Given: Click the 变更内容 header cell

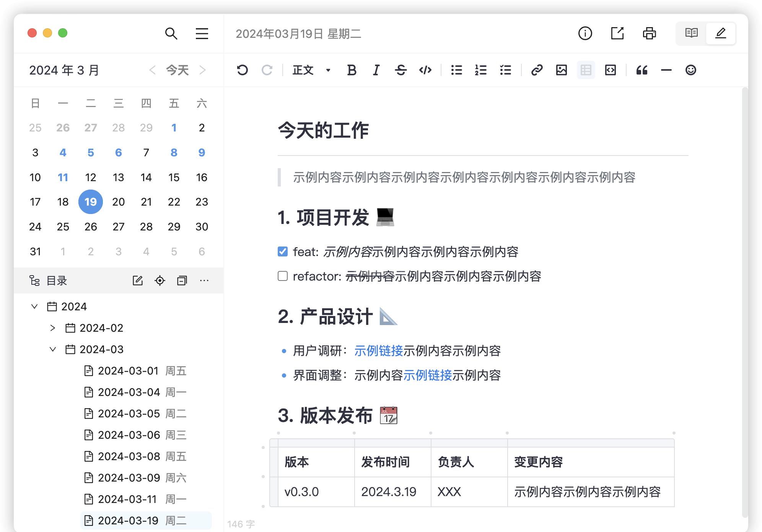Looking at the screenshot, I should (591, 462).
